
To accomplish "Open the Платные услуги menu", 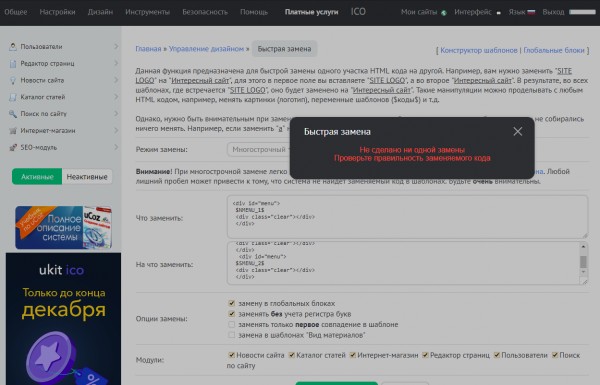I will click(x=311, y=12).
